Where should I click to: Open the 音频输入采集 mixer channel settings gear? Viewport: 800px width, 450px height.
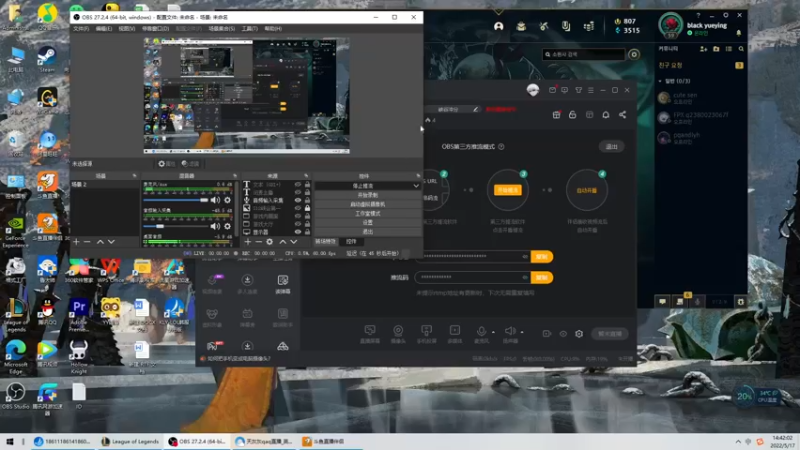point(228,226)
